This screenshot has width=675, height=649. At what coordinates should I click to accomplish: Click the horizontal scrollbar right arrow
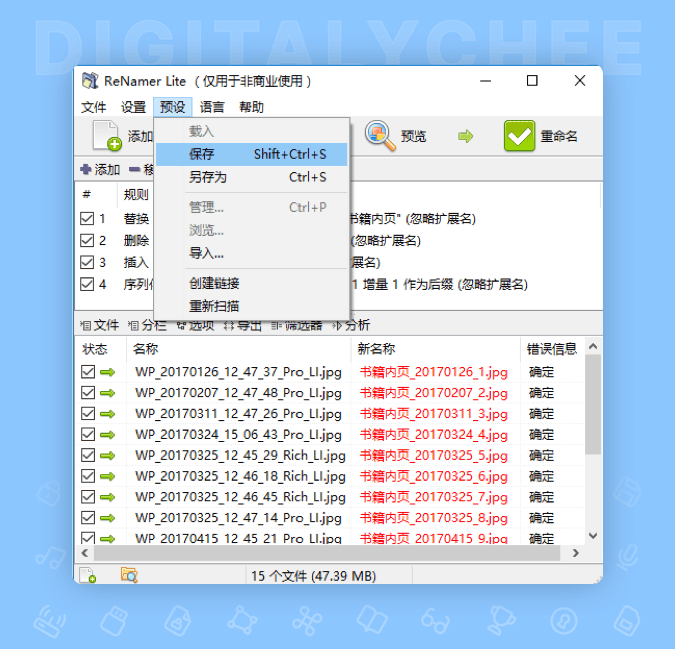click(576, 553)
